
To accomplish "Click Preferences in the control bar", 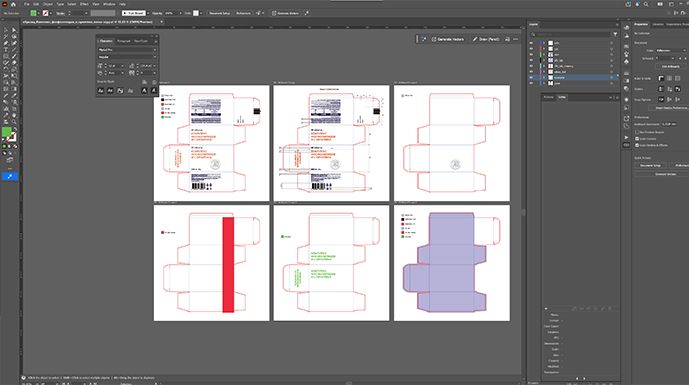I will (243, 13).
